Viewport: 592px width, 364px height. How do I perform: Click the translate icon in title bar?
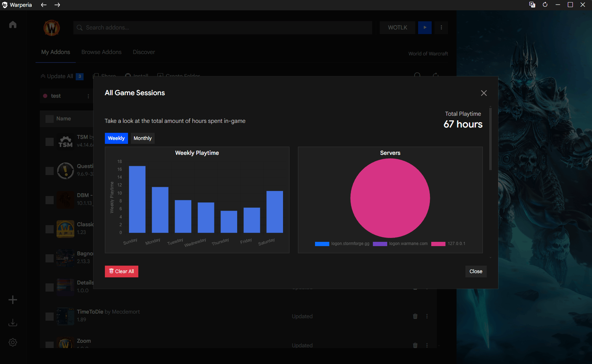click(x=532, y=5)
